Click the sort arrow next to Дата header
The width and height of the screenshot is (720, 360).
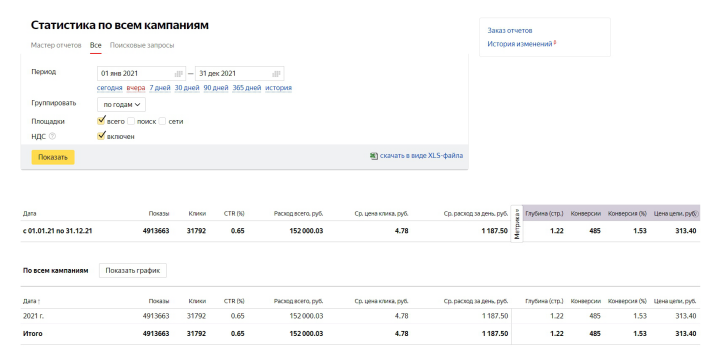coord(39,301)
